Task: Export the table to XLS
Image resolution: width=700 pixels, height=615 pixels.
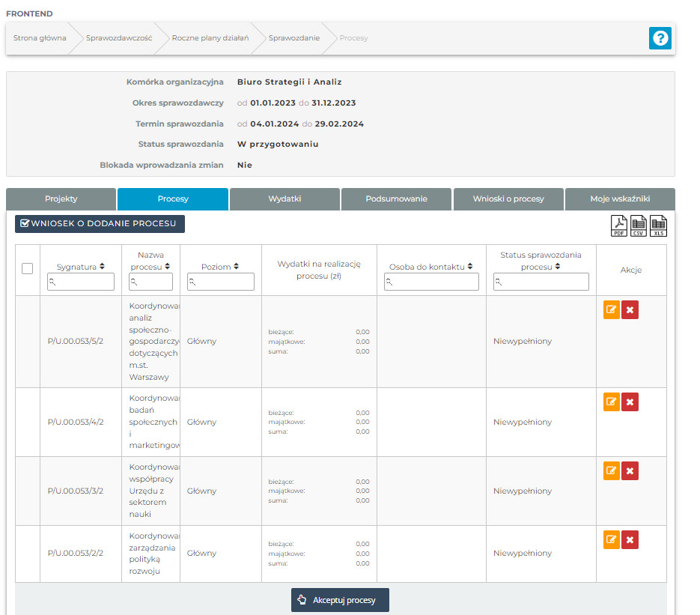Action: (658, 225)
